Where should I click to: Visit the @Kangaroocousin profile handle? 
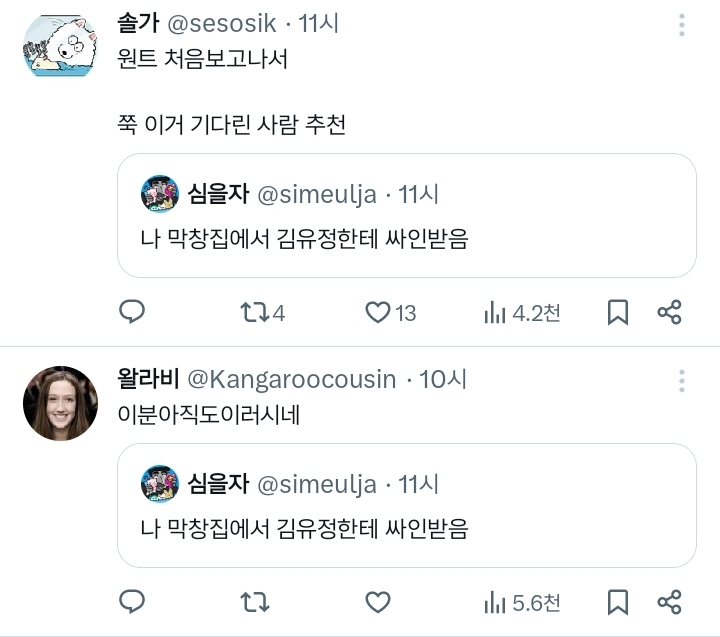click(292, 380)
